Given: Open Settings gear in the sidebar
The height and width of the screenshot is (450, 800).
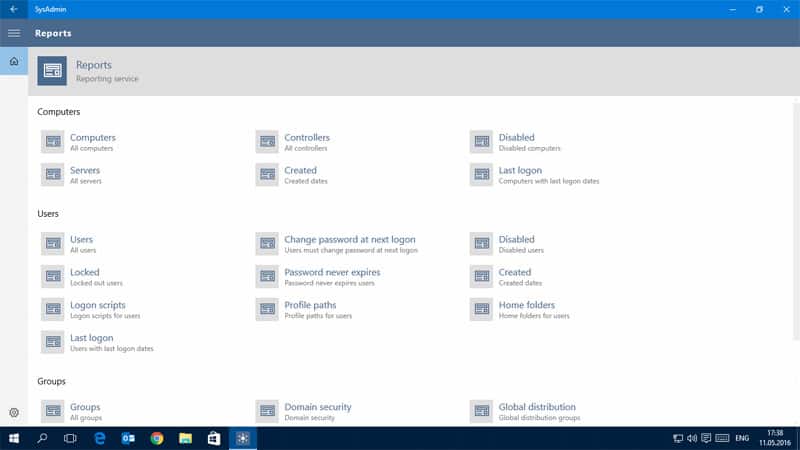Looking at the screenshot, I should tap(14, 412).
